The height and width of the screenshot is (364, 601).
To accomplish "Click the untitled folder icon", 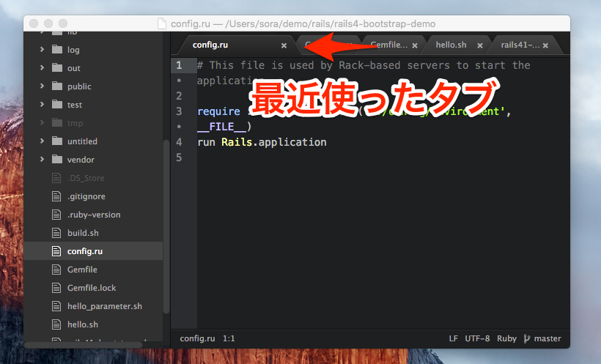I will (57, 141).
